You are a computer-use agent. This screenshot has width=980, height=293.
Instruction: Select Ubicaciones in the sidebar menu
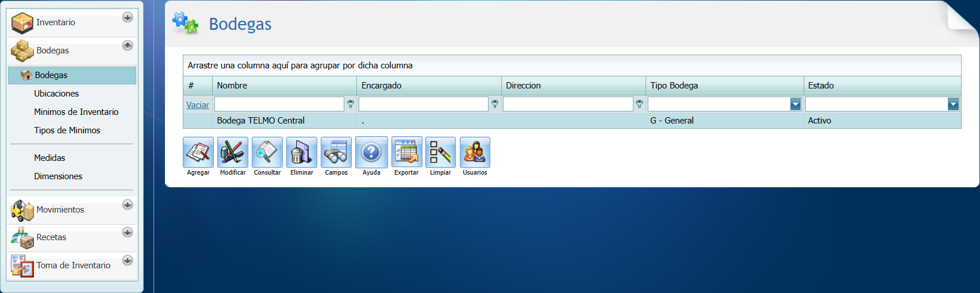click(x=56, y=94)
